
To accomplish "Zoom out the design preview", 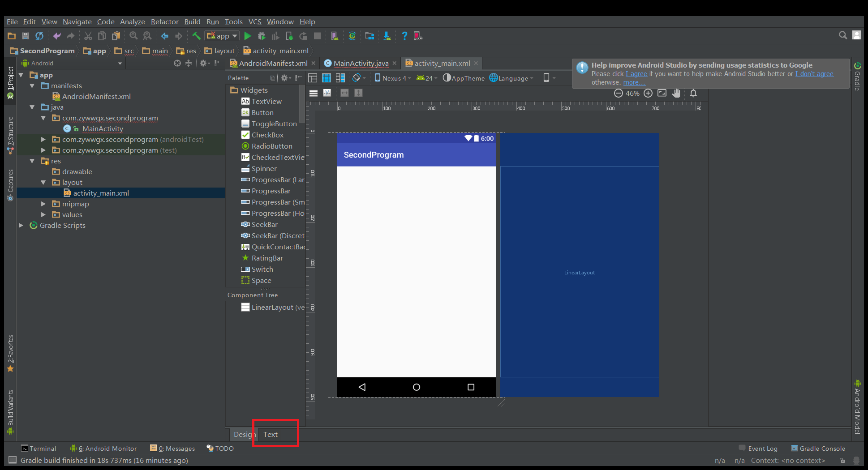I will click(x=618, y=93).
